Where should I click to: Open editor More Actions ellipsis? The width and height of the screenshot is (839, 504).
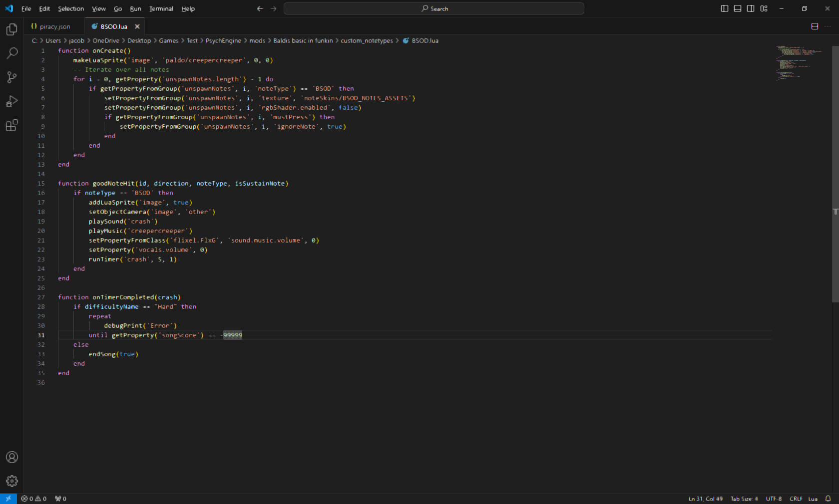point(828,26)
